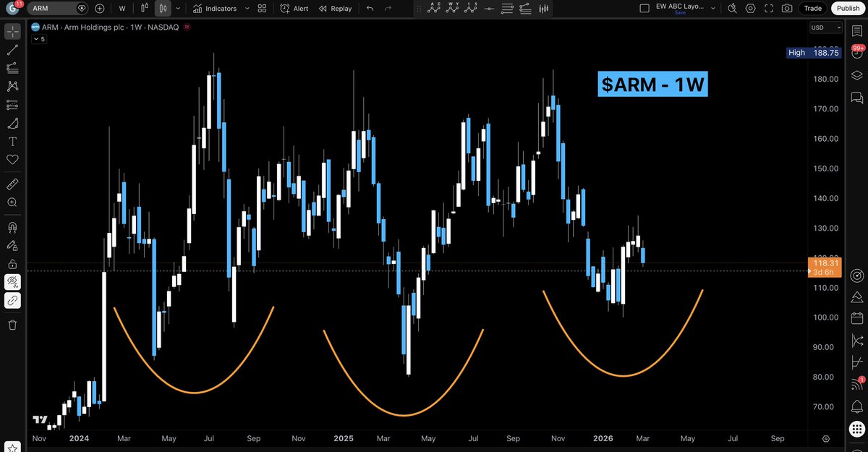Redo the last chart action

tap(388, 9)
